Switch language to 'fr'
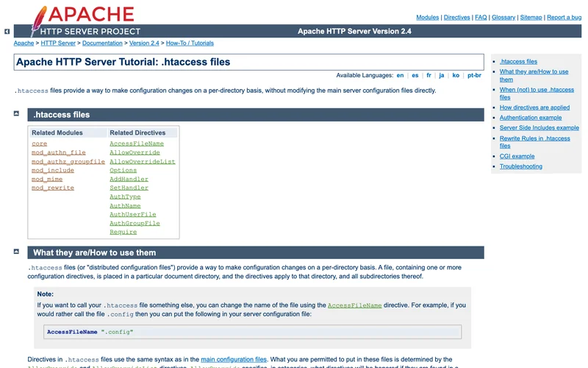 click(x=429, y=75)
